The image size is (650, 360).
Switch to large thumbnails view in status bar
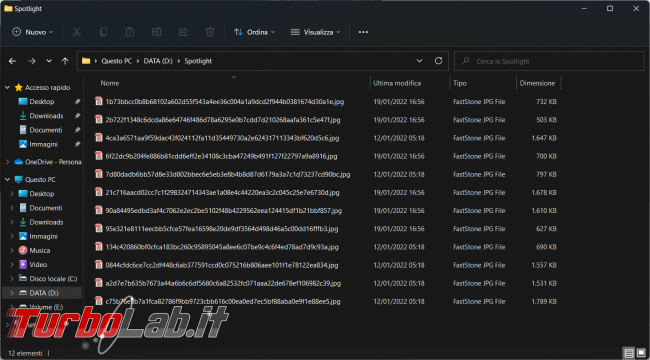641,353
